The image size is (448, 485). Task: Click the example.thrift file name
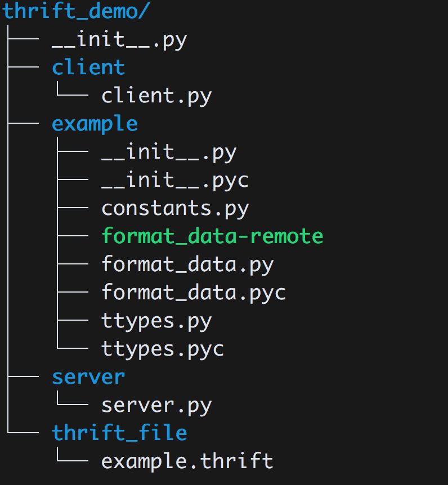(x=187, y=461)
